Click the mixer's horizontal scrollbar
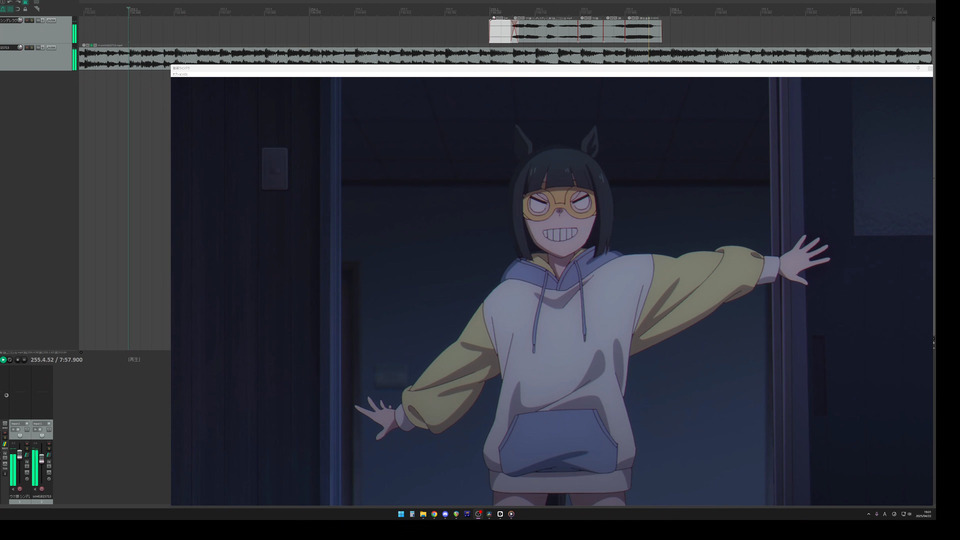This screenshot has width=960, height=540. pyautogui.click(x=31, y=501)
